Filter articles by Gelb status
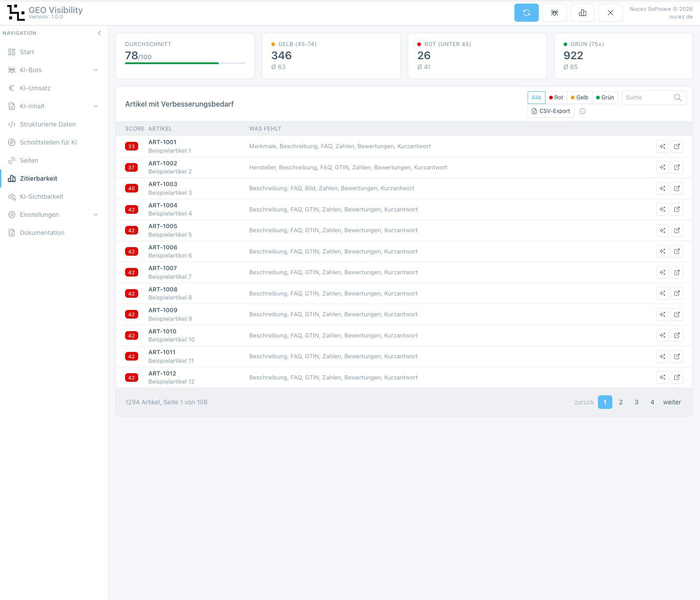 pos(579,98)
